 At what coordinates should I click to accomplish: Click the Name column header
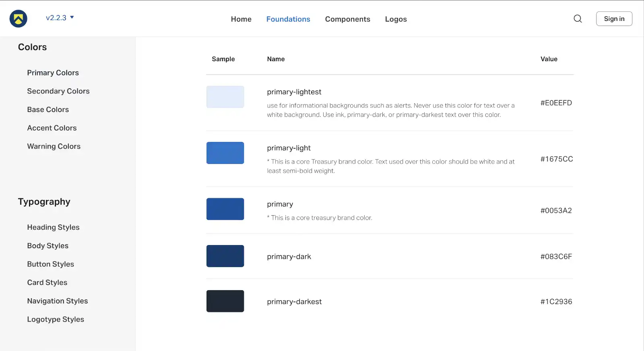point(276,59)
